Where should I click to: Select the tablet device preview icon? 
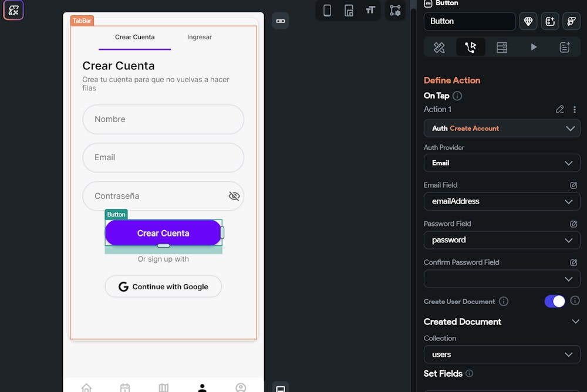[x=349, y=11]
